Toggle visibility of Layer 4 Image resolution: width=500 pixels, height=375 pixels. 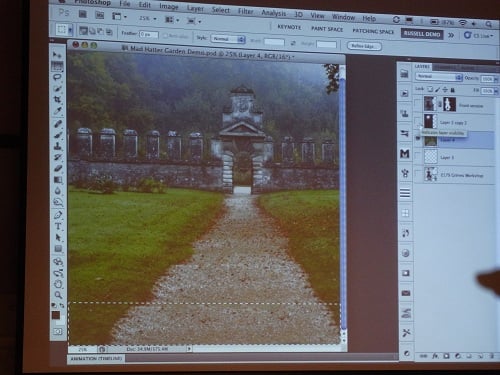point(418,139)
